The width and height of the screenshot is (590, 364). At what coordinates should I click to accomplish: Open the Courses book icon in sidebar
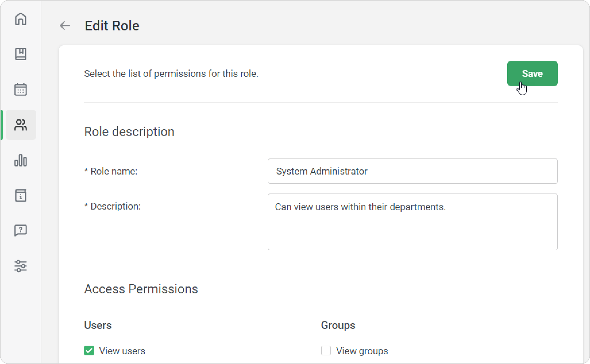[x=21, y=54]
